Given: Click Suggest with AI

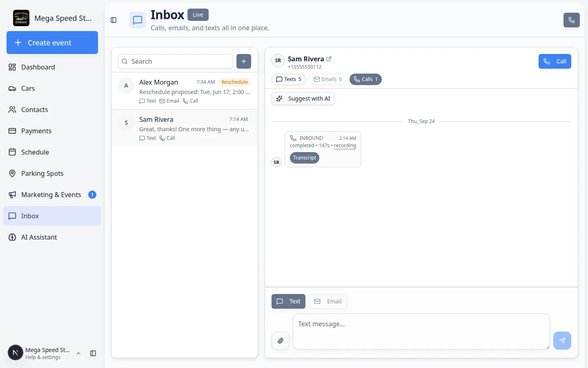Looking at the screenshot, I should tap(303, 99).
